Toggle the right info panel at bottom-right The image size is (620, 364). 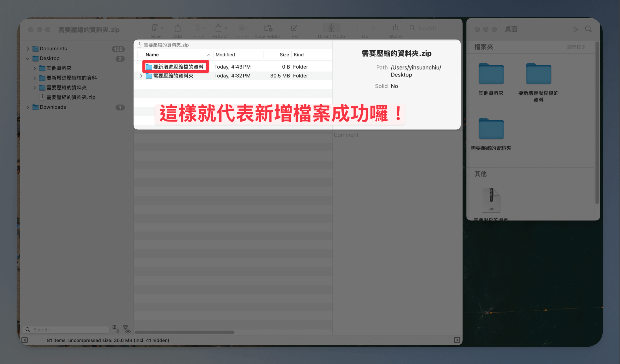(x=457, y=340)
